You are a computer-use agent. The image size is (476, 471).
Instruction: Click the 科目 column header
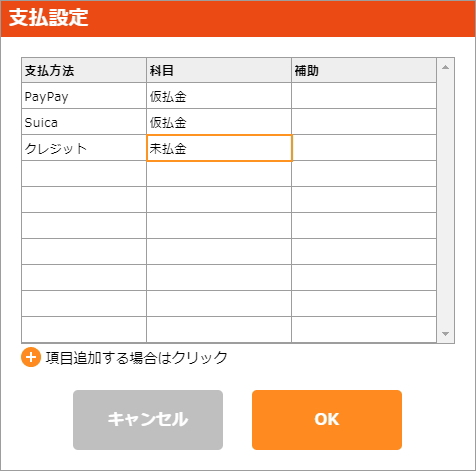point(219,70)
